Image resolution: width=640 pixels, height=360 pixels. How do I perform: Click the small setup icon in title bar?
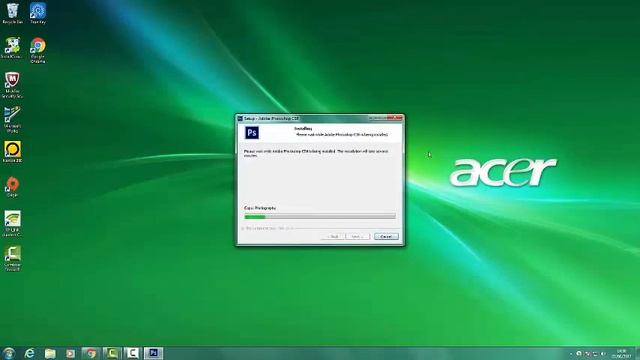240,118
